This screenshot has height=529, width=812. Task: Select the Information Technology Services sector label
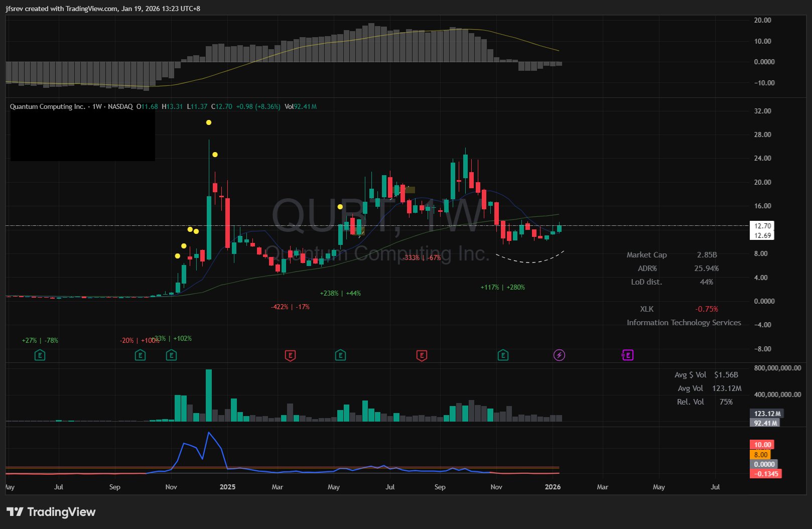point(684,323)
